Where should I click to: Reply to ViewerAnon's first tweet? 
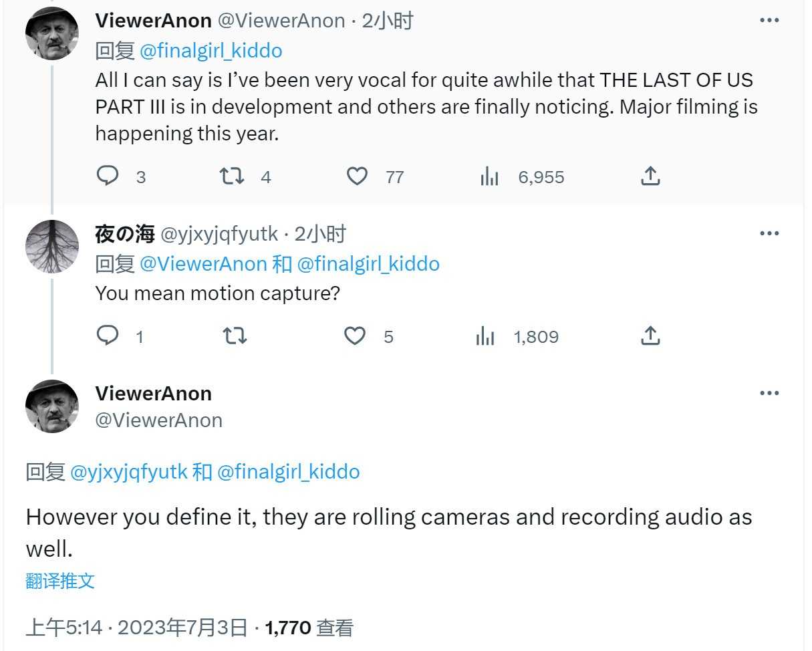coord(108,176)
